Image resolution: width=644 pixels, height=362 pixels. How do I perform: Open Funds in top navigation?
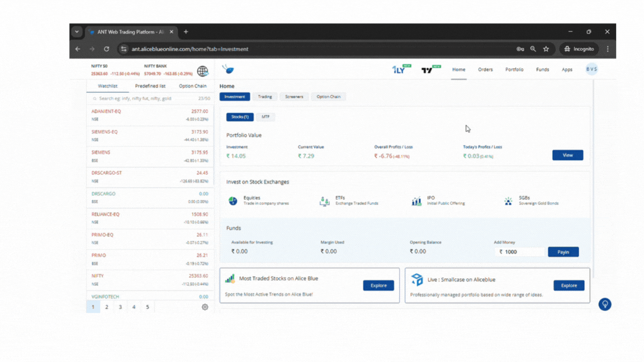tap(543, 70)
